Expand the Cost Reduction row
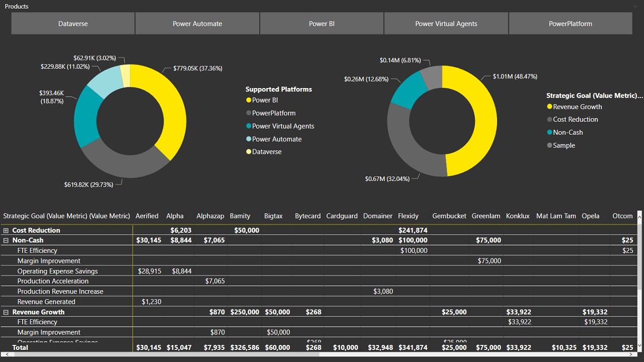The height and width of the screenshot is (362, 644). tap(6, 230)
